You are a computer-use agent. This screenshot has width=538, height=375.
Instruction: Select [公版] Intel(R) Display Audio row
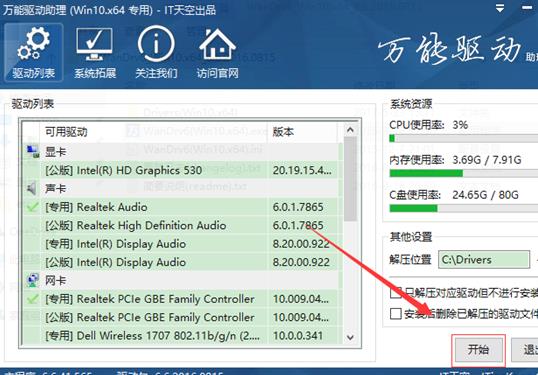[182, 262]
